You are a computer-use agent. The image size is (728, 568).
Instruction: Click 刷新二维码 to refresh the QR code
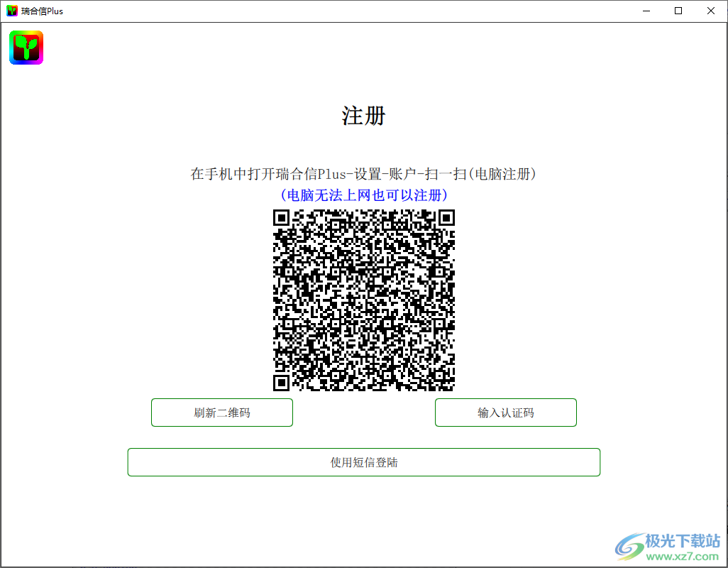(x=222, y=413)
